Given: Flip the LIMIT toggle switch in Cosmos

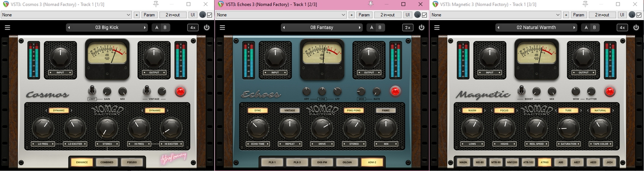Looking at the screenshot, I should click(92, 90).
